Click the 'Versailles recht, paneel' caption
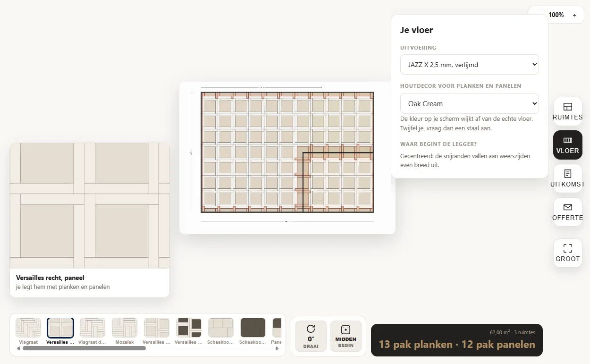This screenshot has height=364, width=590. pyautogui.click(x=50, y=278)
